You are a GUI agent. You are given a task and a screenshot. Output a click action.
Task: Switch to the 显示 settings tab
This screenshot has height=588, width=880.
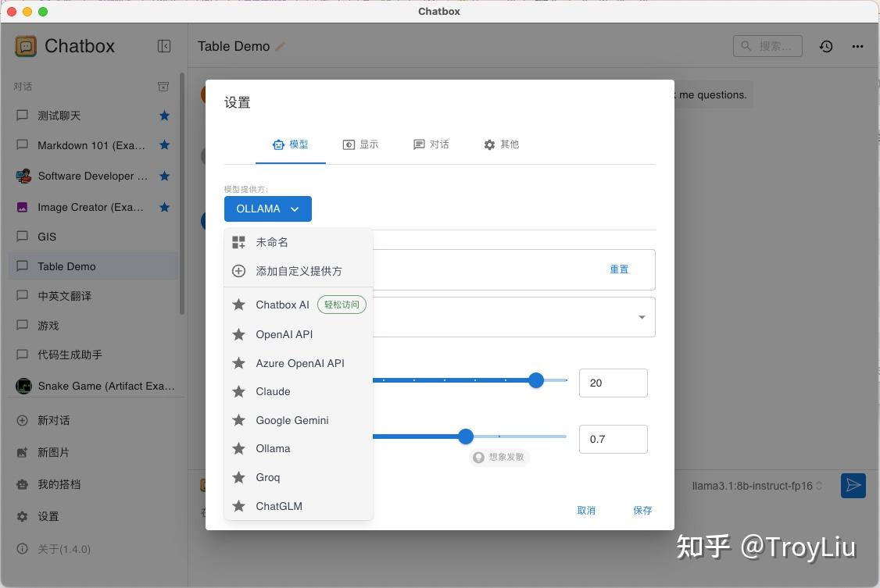tap(360, 144)
